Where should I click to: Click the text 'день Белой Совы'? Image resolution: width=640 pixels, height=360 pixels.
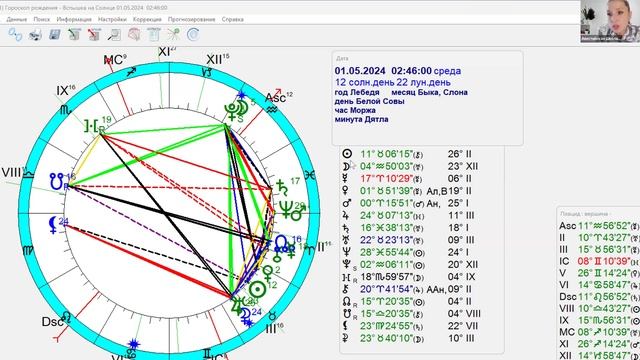(369, 101)
